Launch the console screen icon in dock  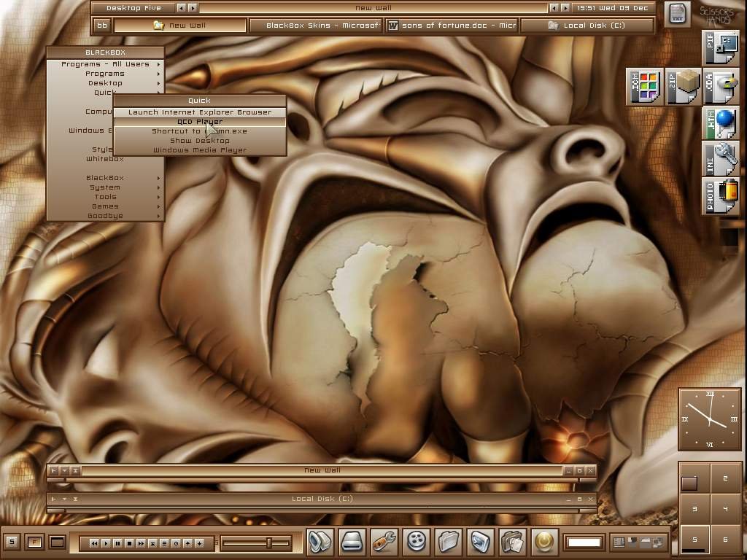click(480, 542)
